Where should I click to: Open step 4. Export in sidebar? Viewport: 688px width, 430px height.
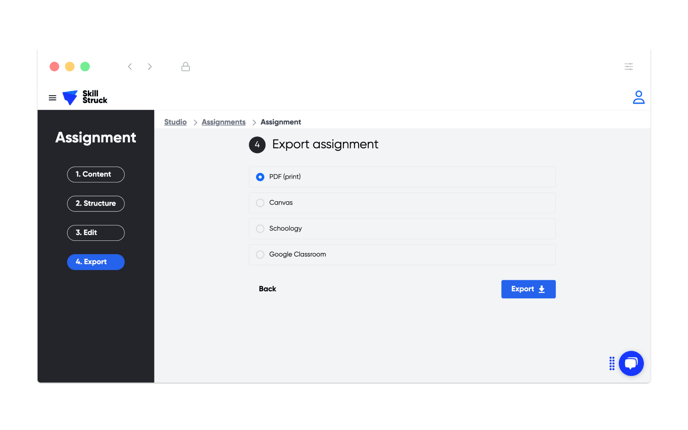[x=96, y=262]
